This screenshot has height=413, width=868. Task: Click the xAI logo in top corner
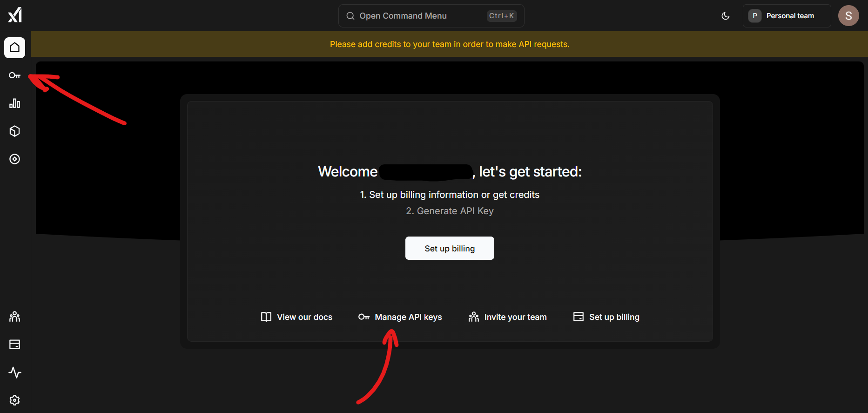(15, 15)
